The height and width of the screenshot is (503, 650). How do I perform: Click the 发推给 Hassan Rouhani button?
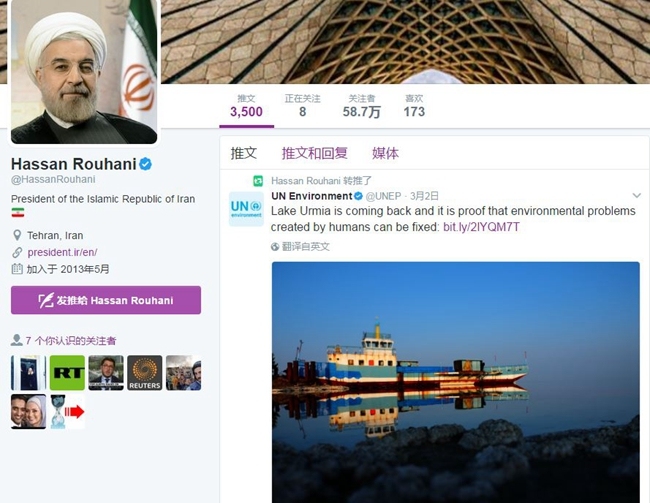pos(106,300)
